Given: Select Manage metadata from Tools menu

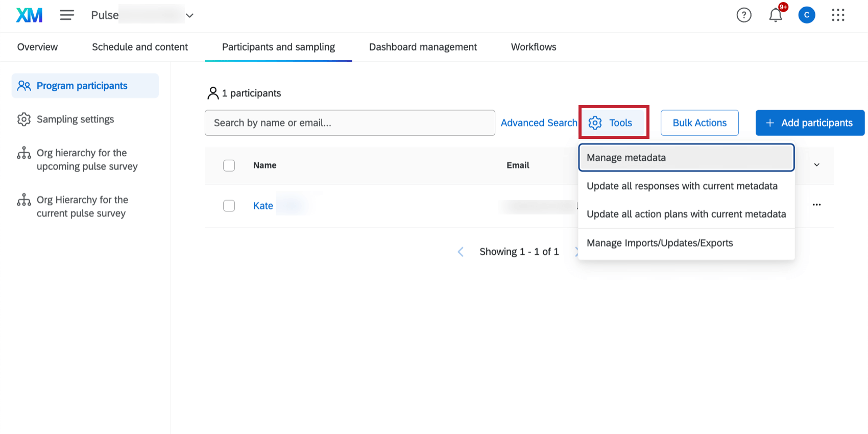Looking at the screenshot, I should [x=686, y=158].
